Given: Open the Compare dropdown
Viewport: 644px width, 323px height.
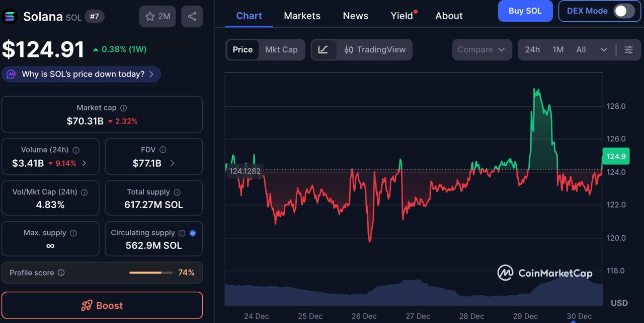Looking at the screenshot, I should [481, 49].
